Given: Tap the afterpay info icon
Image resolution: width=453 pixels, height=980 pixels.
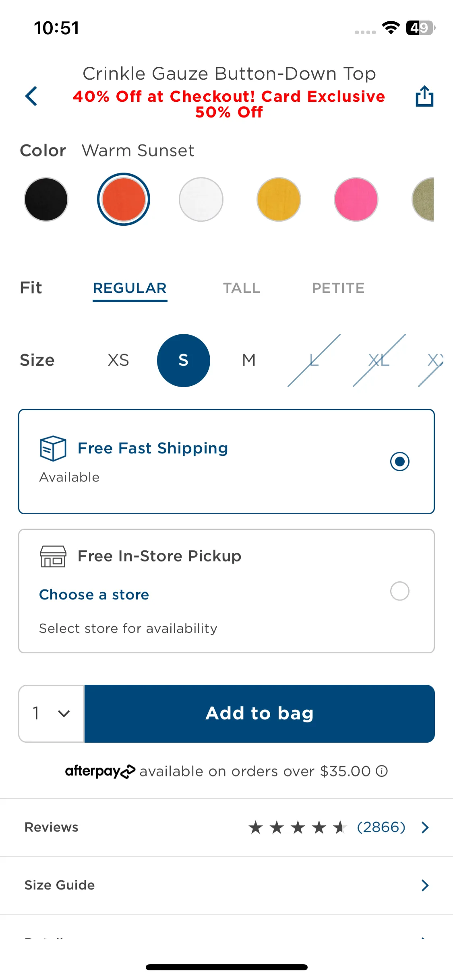Looking at the screenshot, I should pos(382,771).
